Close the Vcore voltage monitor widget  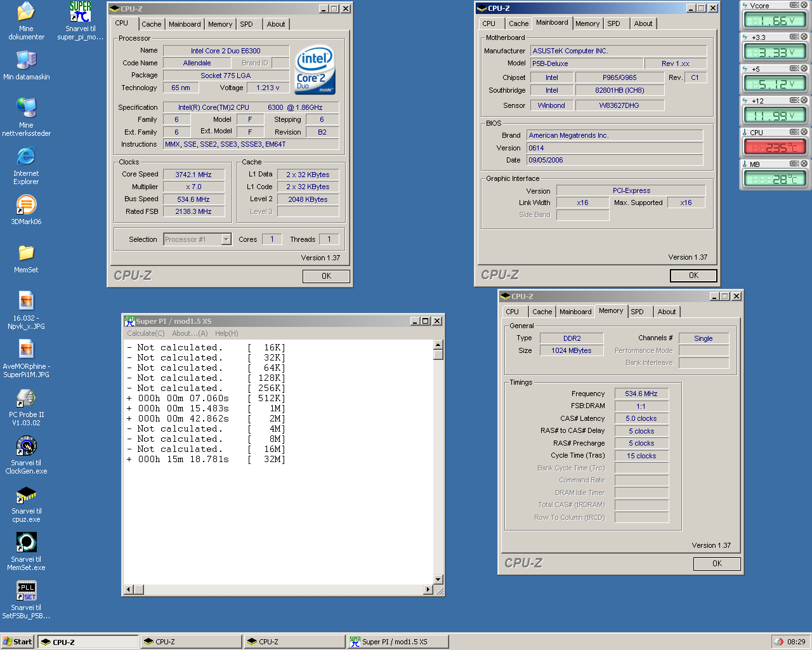[x=804, y=5]
